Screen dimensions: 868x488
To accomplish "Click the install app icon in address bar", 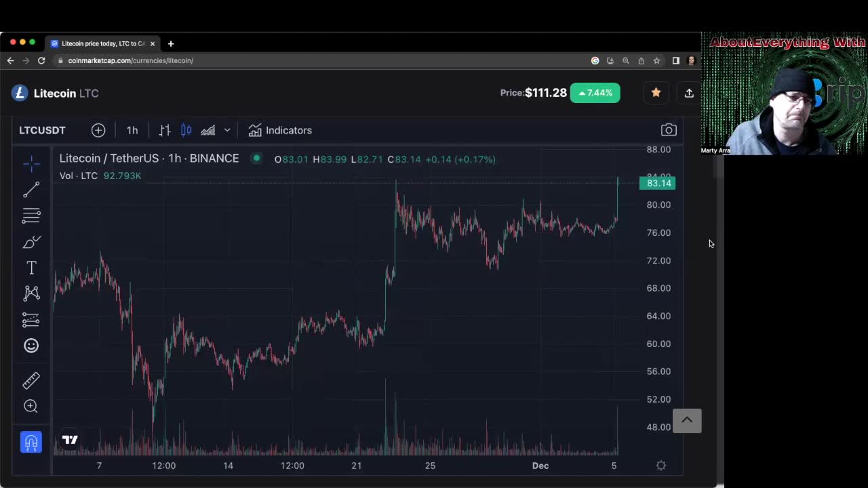I will tap(610, 60).
